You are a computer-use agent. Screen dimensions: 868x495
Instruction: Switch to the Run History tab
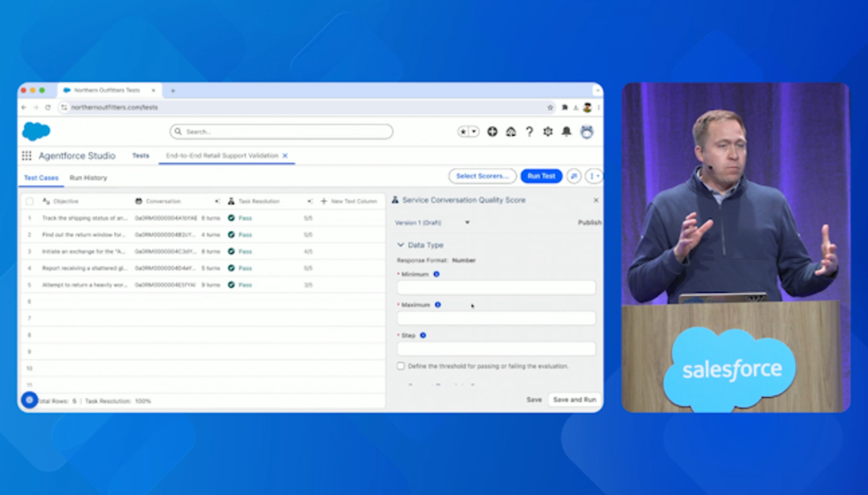88,178
